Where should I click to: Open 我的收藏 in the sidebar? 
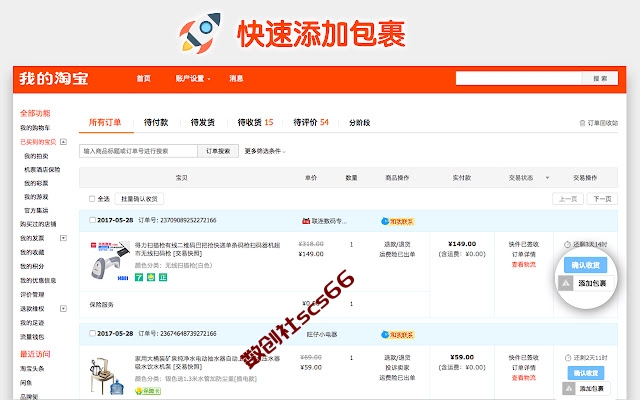(x=32, y=252)
